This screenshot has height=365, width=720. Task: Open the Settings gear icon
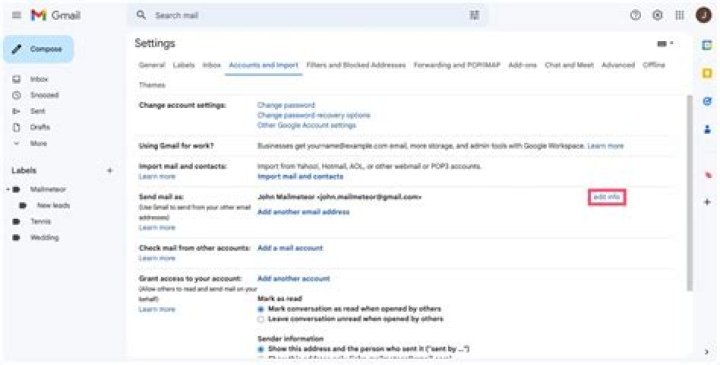(658, 15)
